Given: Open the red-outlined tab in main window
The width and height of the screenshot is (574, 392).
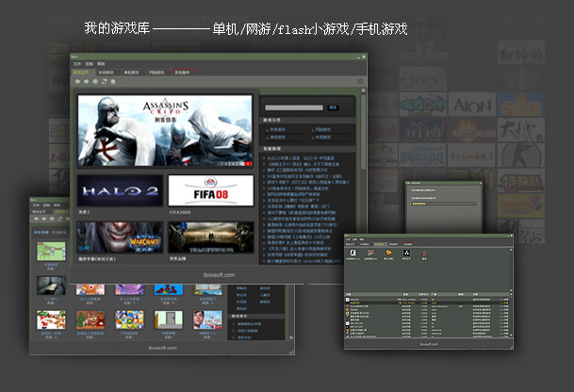Looking at the screenshot, I should [x=185, y=73].
